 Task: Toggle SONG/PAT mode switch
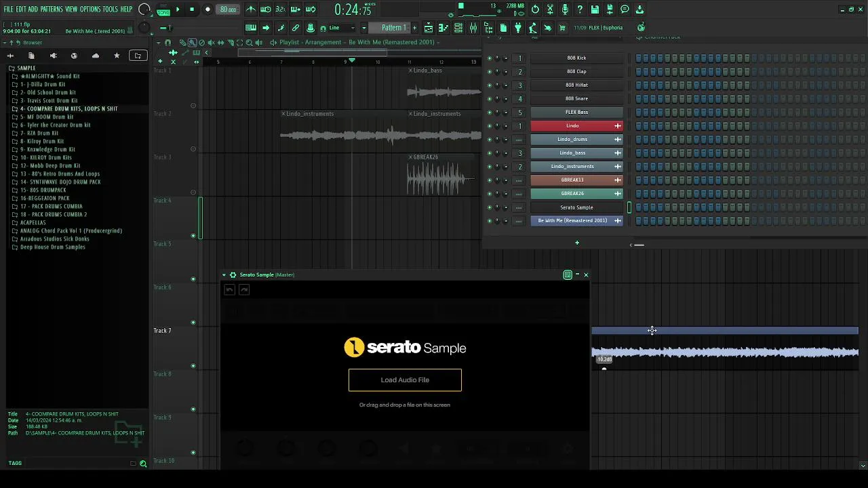coord(163,9)
